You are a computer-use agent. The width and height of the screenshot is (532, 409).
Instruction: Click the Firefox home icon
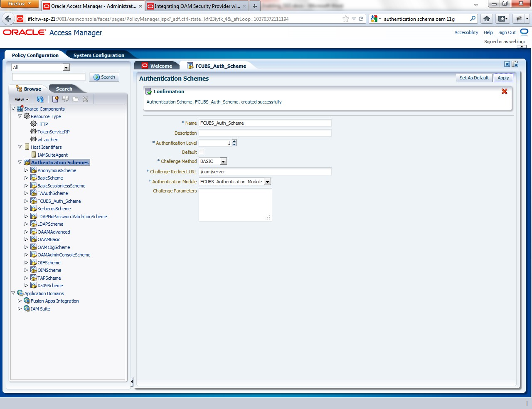(487, 19)
